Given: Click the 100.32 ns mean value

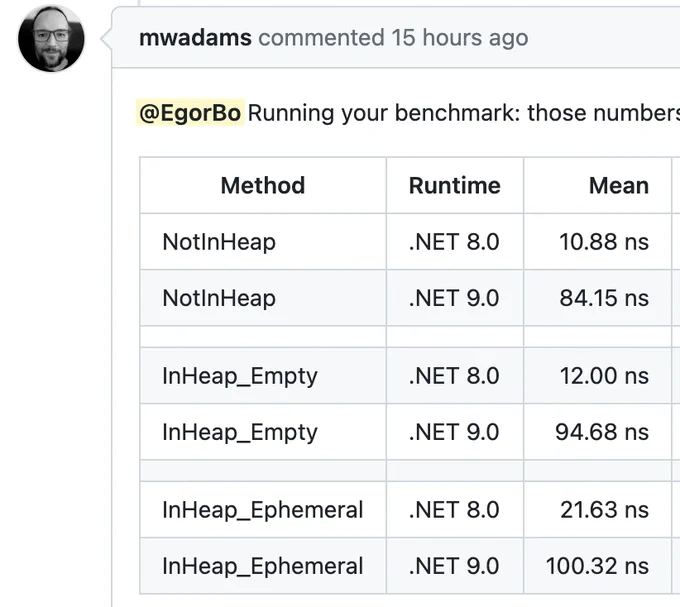Looking at the screenshot, I should [x=597, y=566].
